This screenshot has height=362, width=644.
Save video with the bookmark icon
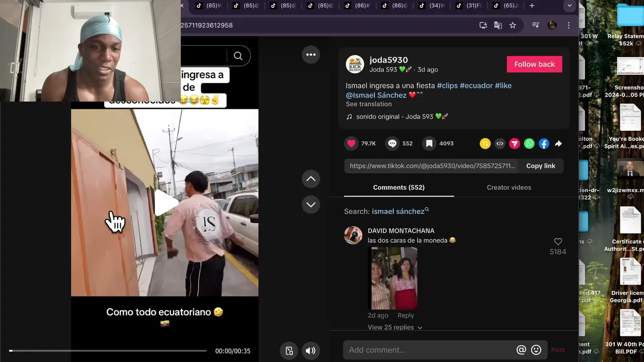pos(429,143)
